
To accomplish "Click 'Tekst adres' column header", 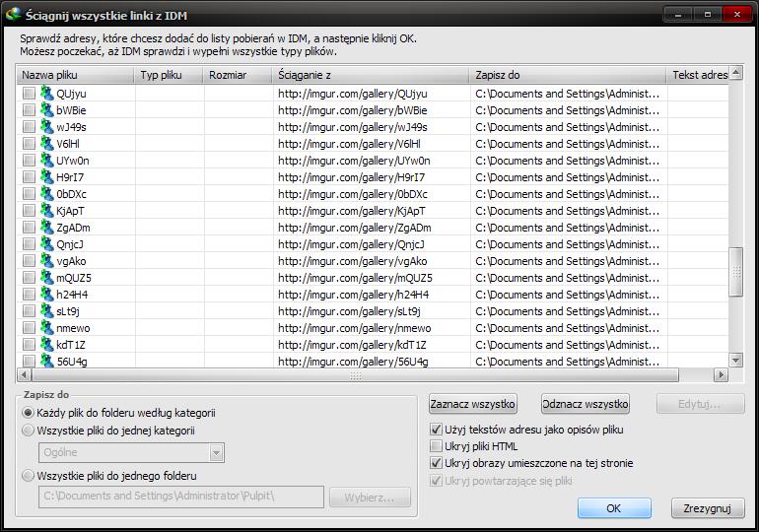I will pos(698,75).
